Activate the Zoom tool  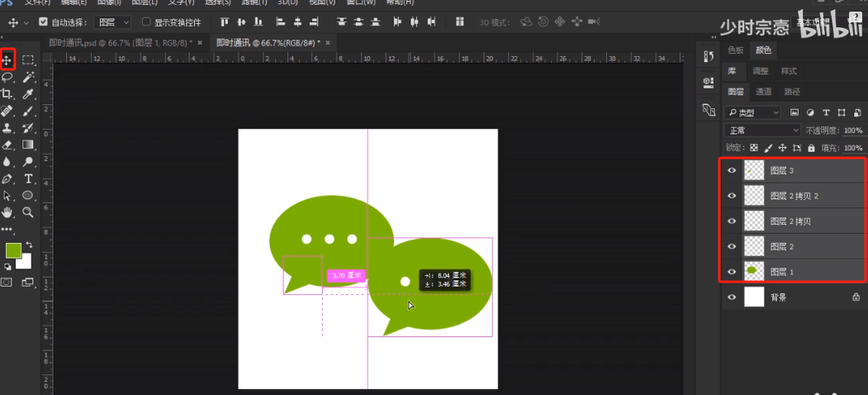(28, 212)
